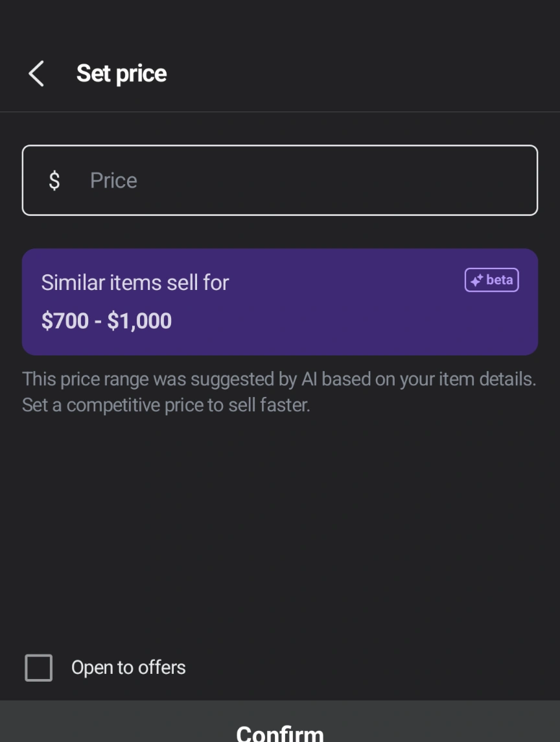
Task: Go back using the left arrow
Action: [x=36, y=74]
